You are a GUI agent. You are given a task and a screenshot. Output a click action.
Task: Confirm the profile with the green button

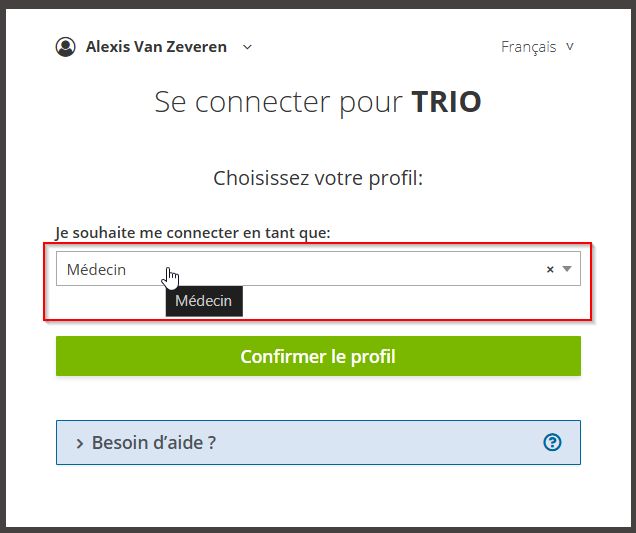pyautogui.click(x=318, y=356)
